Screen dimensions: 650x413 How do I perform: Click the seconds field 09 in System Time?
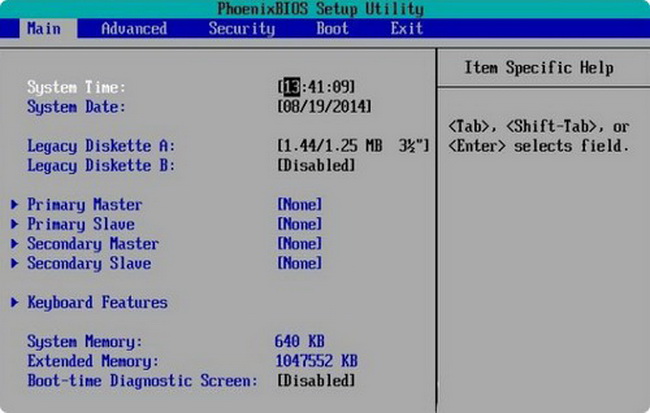coord(341,87)
